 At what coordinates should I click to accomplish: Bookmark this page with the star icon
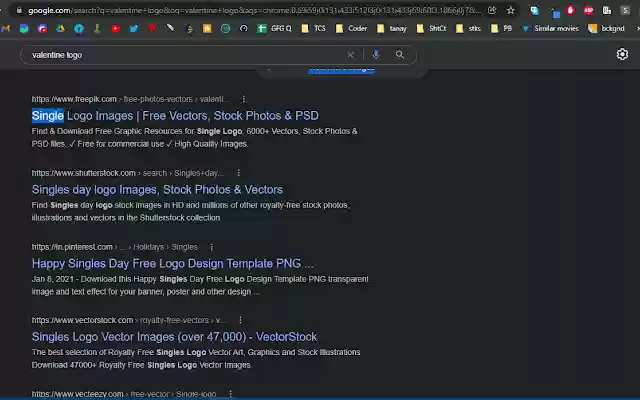coord(511,10)
